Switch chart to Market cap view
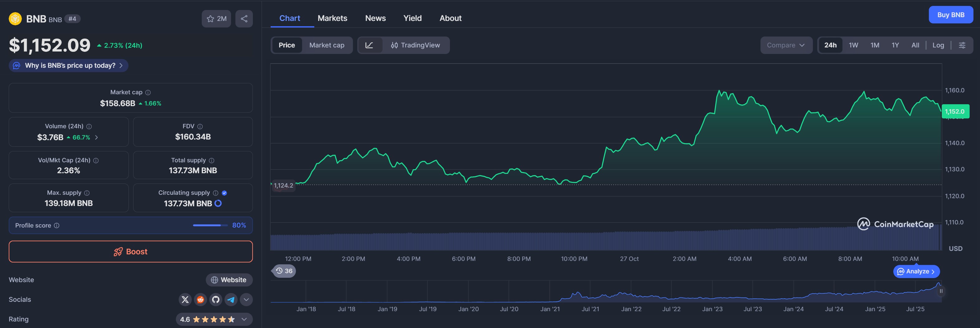The height and width of the screenshot is (328, 980). point(326,45)
